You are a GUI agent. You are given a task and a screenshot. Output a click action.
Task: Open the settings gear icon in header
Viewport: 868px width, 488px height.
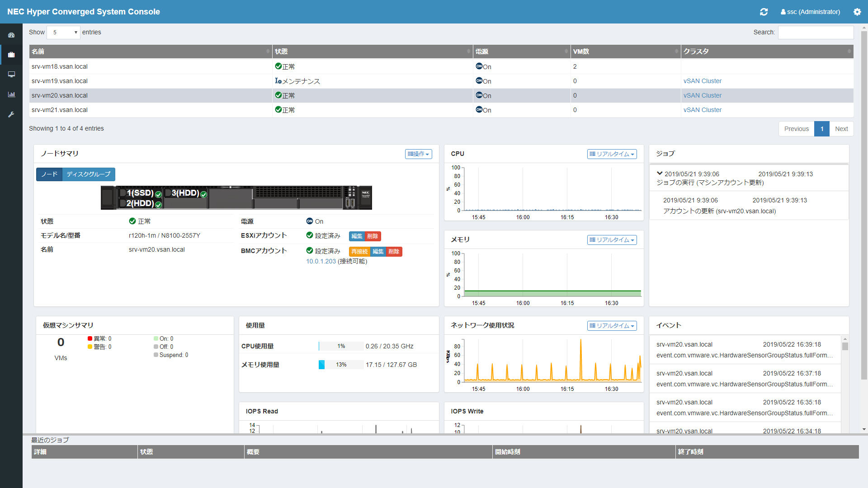857,12
